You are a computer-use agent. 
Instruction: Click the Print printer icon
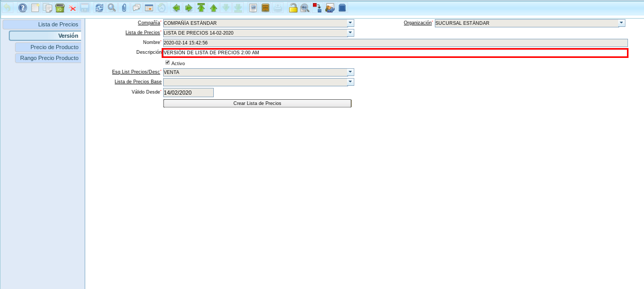[x=278, y=8]
